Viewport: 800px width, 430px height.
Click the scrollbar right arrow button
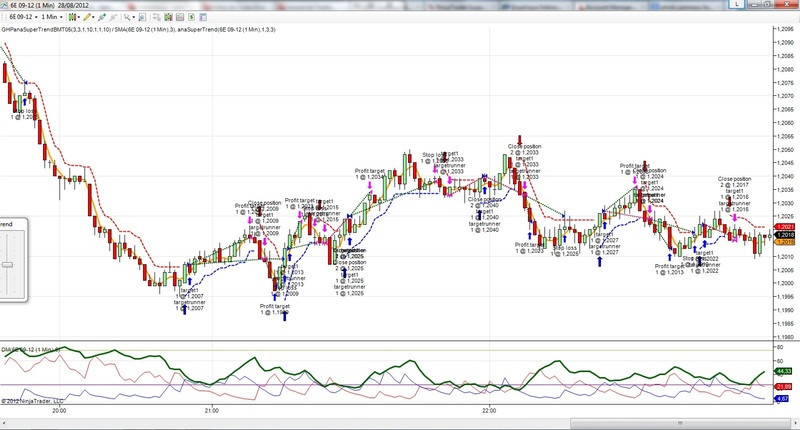coord(794,423)
